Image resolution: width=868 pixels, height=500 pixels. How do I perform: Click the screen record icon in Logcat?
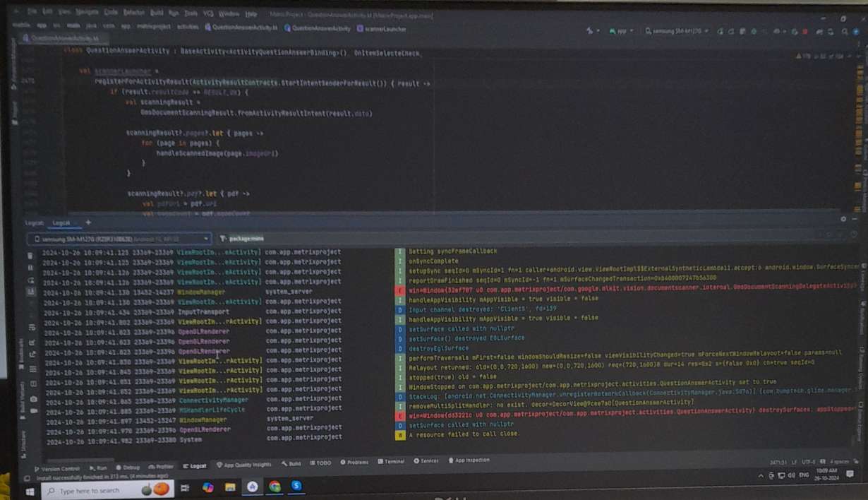pyautogui.click(x=33, y=412)
